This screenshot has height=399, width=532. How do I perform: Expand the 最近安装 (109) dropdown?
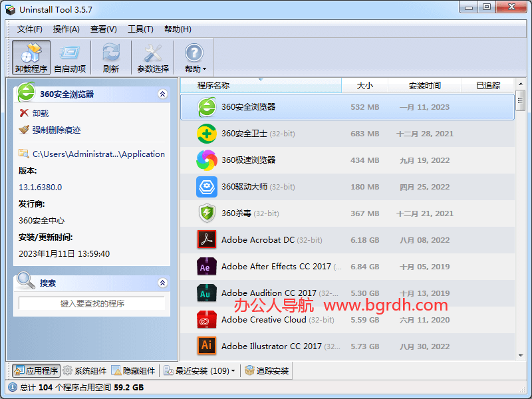click(x=200, y=371)
